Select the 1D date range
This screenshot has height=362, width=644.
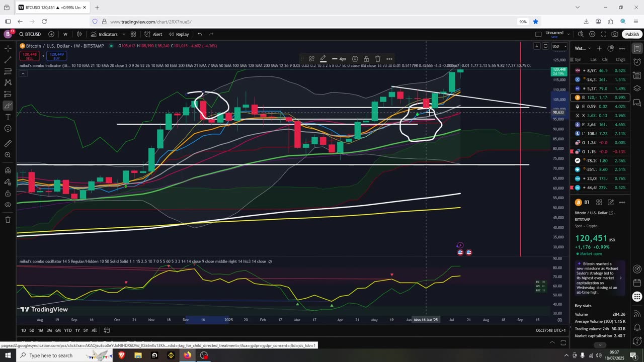24,330
